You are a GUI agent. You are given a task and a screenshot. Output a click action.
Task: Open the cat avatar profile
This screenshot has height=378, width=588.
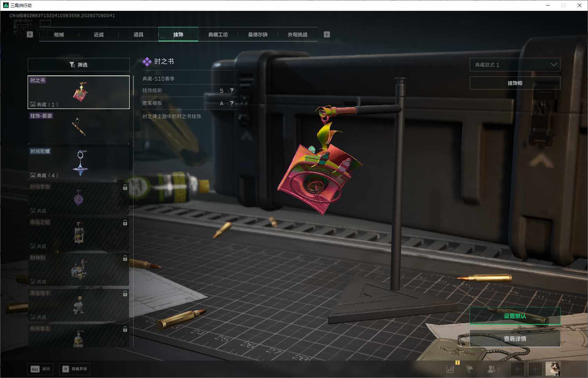tap(553, 369)
